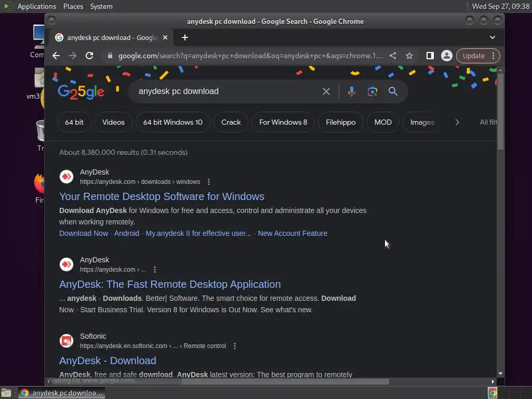
Task: Open the New Account Feature sitelink
Action: [x=292, y=233]
